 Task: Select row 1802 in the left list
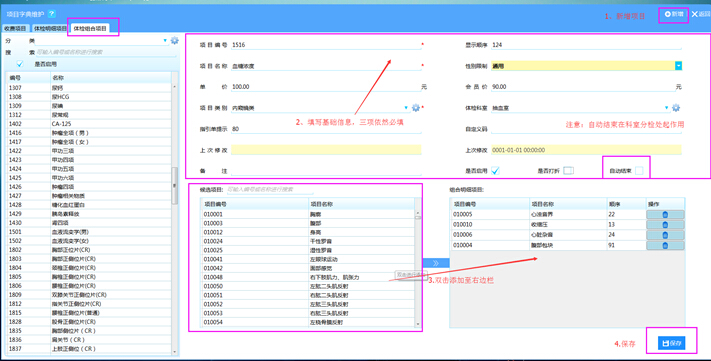point(89,250)
